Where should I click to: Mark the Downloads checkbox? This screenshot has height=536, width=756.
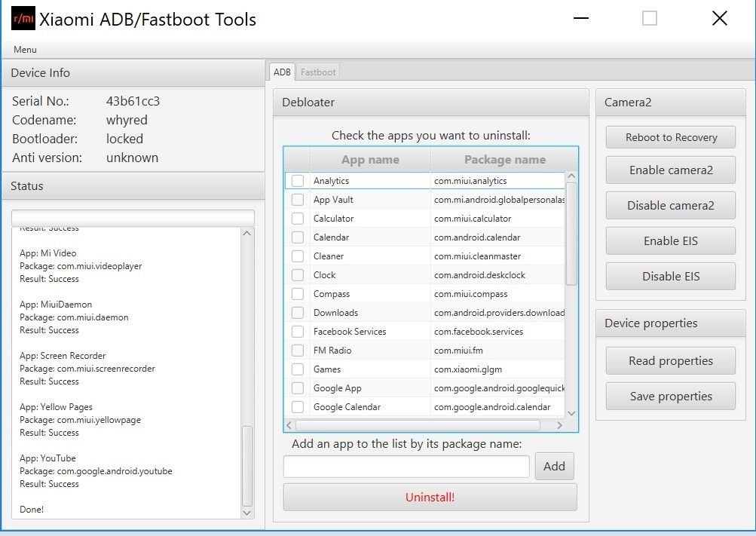pyautogui.click(x=298, y=312)
